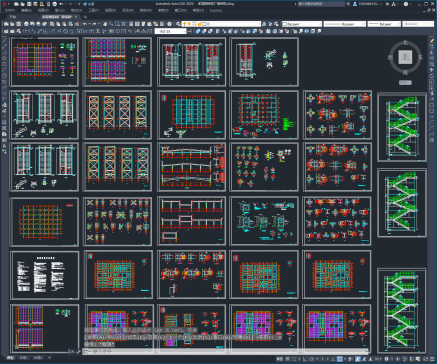Open the Autodesk App Store cart icon
This screenshot has width=437, height=364.
tap(387, 4)
